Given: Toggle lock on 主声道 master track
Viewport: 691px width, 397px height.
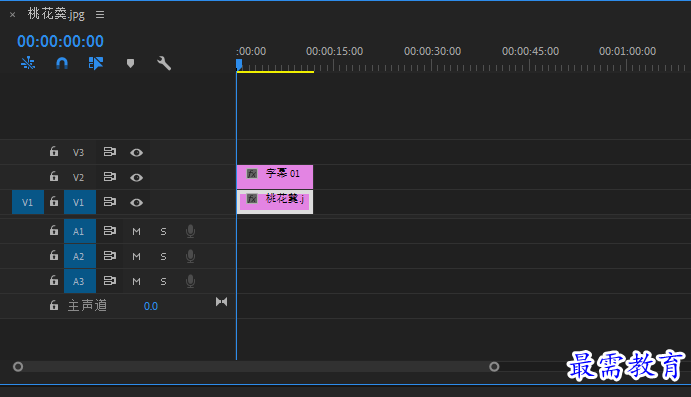Looking at the screenshot, I should point(54,305).
